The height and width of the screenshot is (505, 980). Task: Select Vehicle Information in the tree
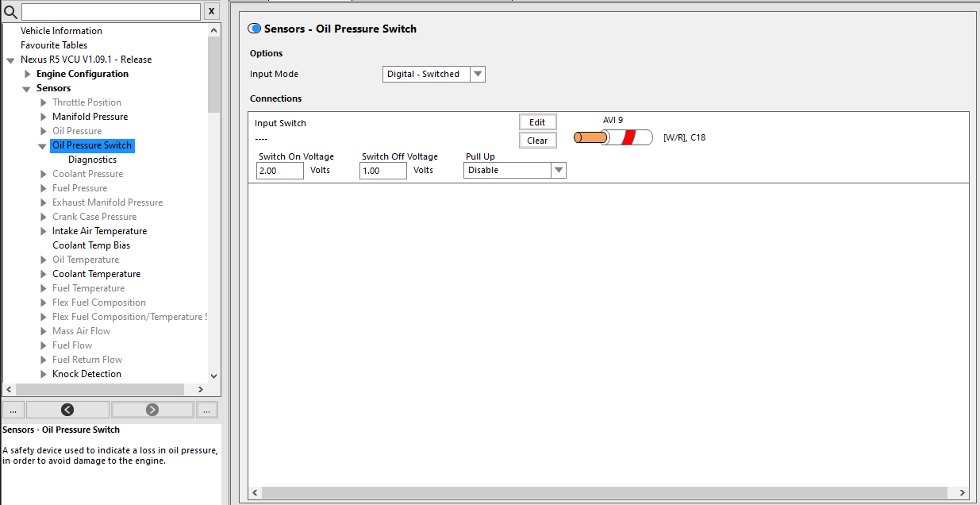[61, 31]
